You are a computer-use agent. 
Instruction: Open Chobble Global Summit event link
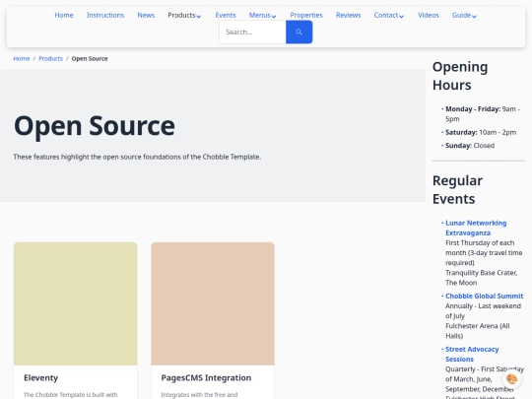(x=484, y=296)
